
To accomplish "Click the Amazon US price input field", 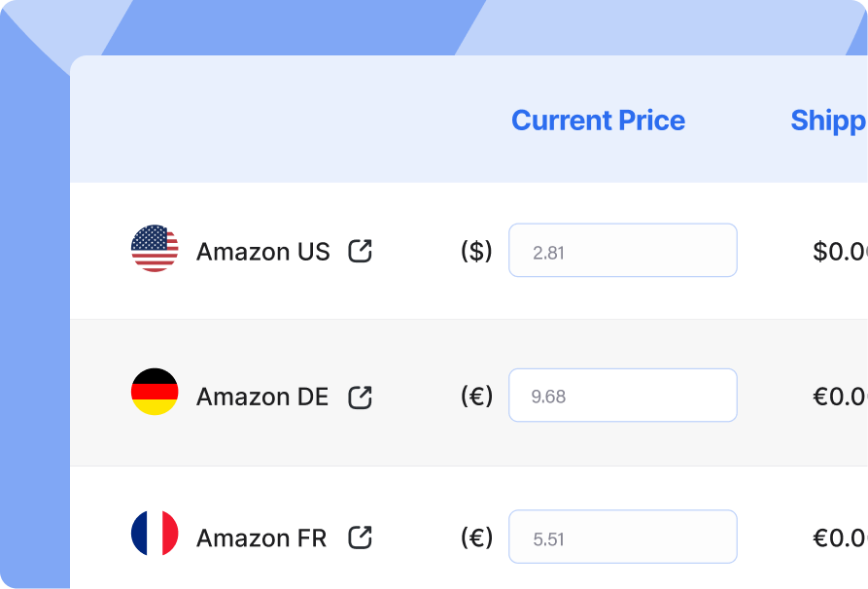I will click(622, 251).
